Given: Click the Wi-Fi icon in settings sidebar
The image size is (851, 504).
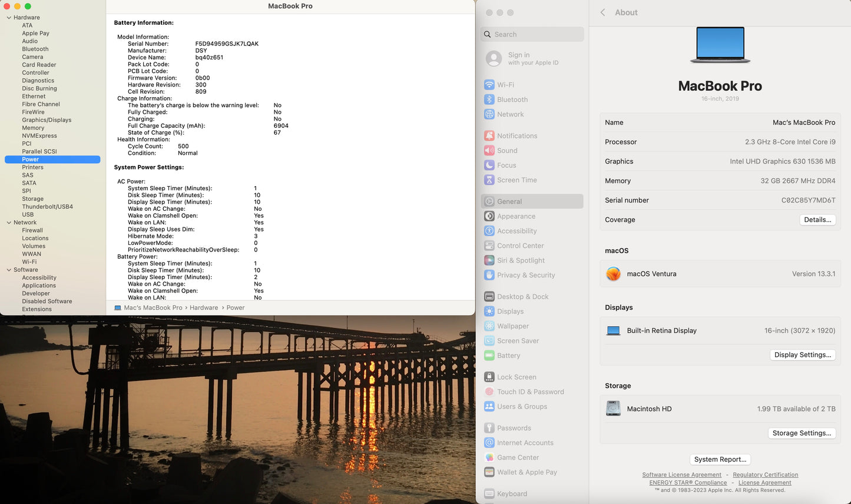Looking at the screenshot, I should (489, 85).
